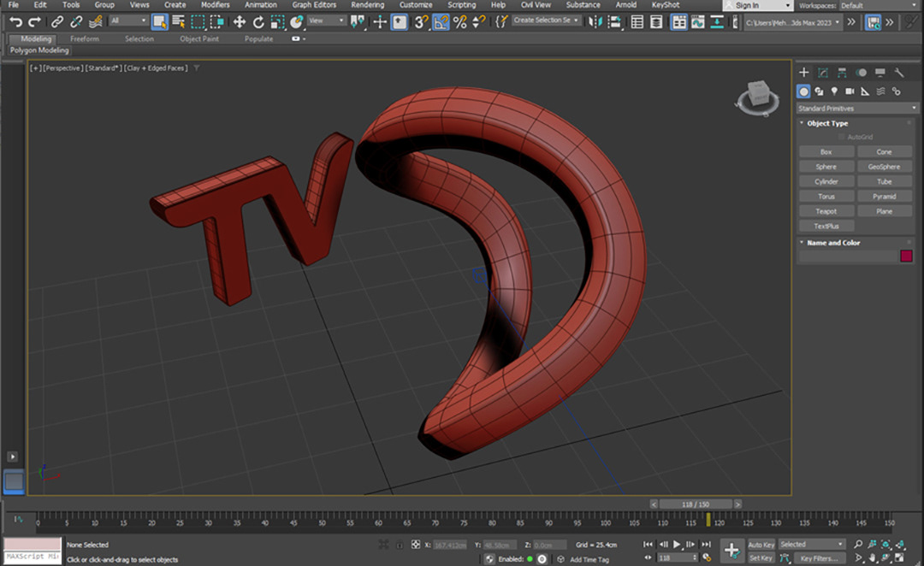Click the object color swatch
This screenshot has height=566, width=924.
[x=906, y=256]
